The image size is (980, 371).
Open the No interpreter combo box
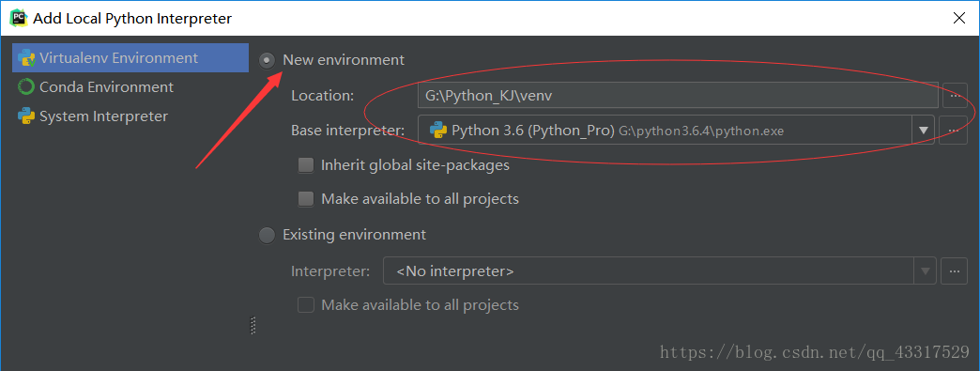(x=659, y=271)
